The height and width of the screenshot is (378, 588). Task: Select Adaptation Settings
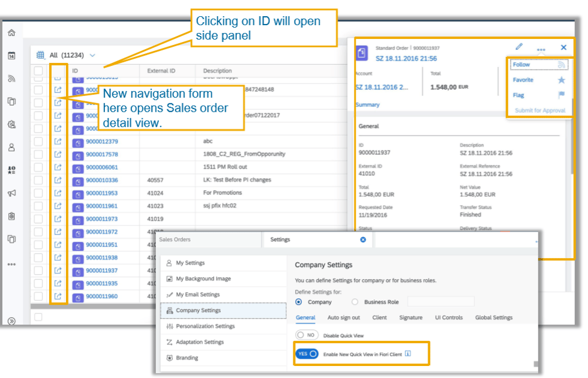click(x=223, y=342)
